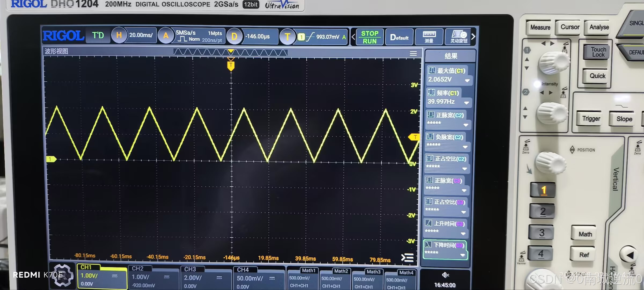The height and width of the screenshot is (290, 644).
Task: Toggle CH4 channel label
Action: click(x=243, y=270)
